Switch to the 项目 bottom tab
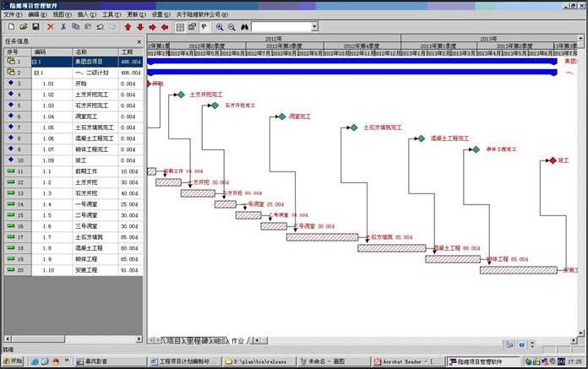 click(174, 341)
